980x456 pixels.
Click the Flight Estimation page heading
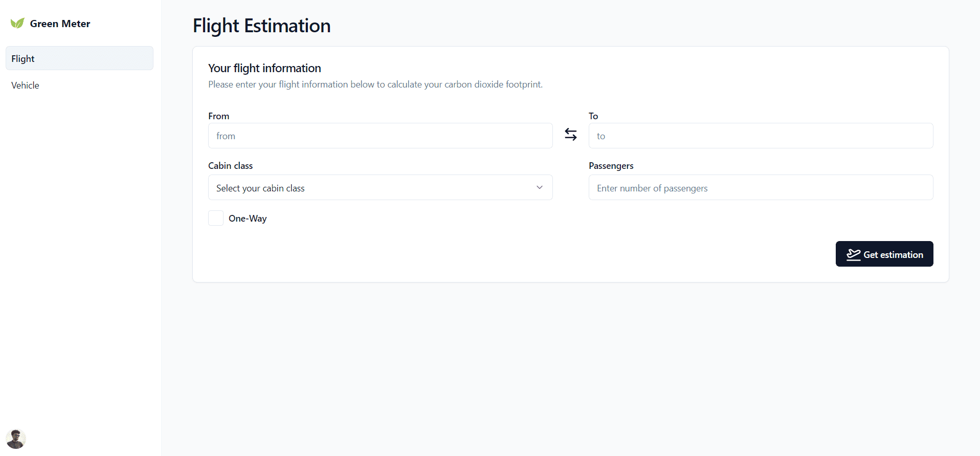tap(261, 26)
